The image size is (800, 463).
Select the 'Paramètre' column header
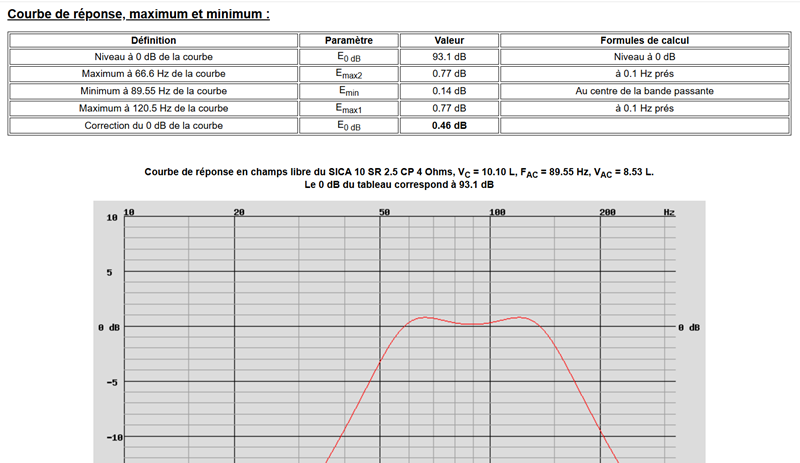coord(349,40)
